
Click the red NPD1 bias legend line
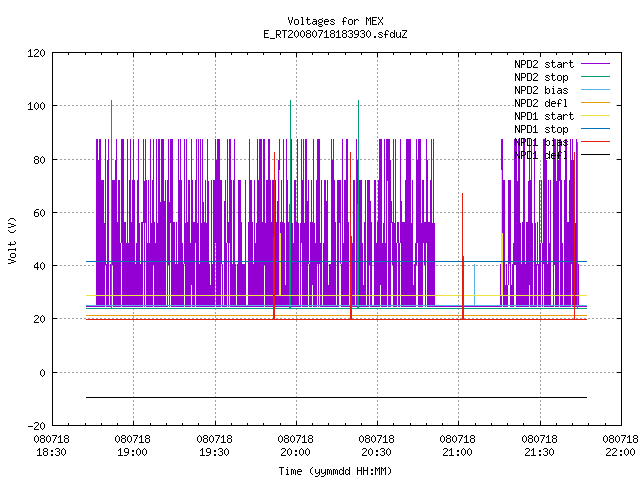[x=595, y=142]
